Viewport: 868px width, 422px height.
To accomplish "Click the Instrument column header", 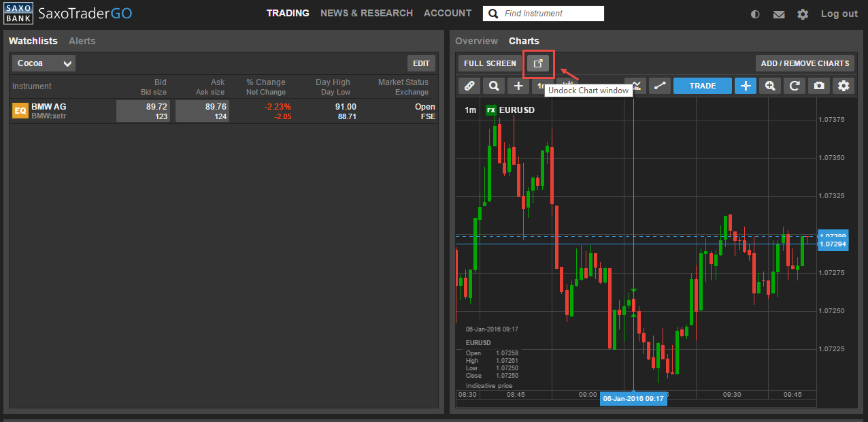I will (32, 86).
